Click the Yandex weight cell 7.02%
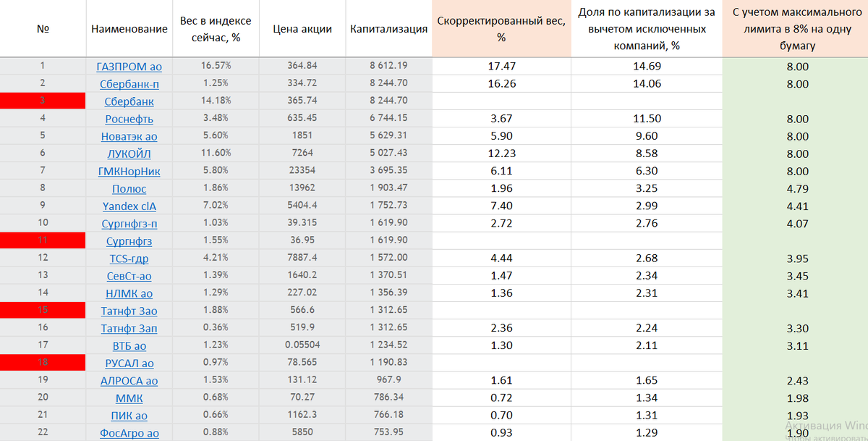Screen dimensions: 868x441 (x=216, y=206)
